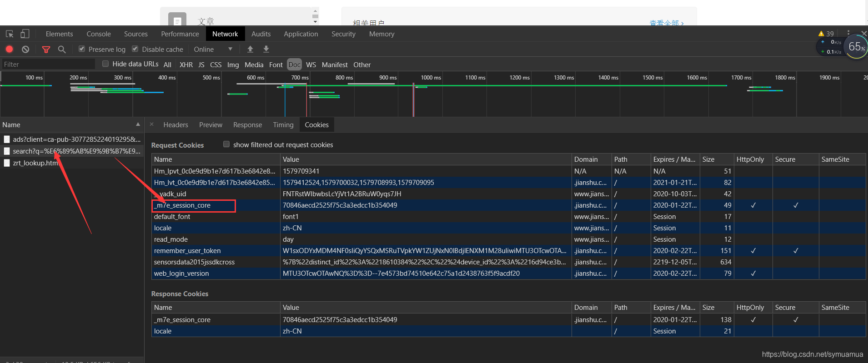Screen dimensions: 868x363
Task: Switch to the Console tab
Action: 99,34
